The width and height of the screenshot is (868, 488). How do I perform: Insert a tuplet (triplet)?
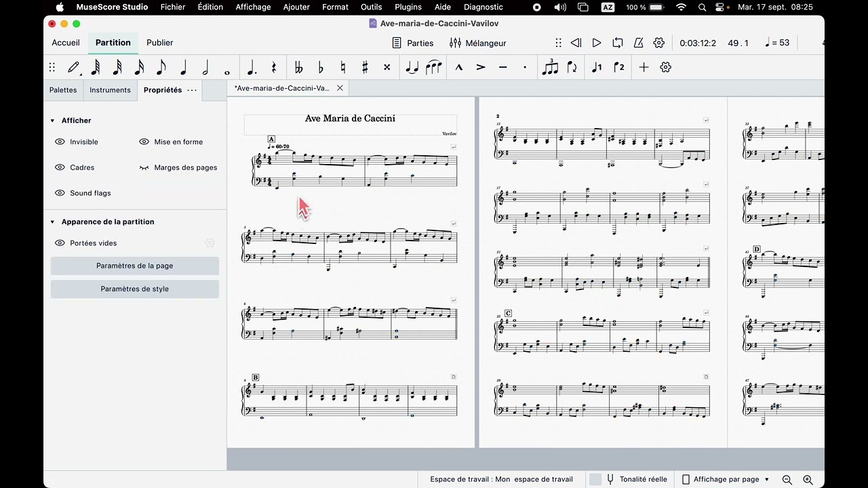click(x=550, y=67)
